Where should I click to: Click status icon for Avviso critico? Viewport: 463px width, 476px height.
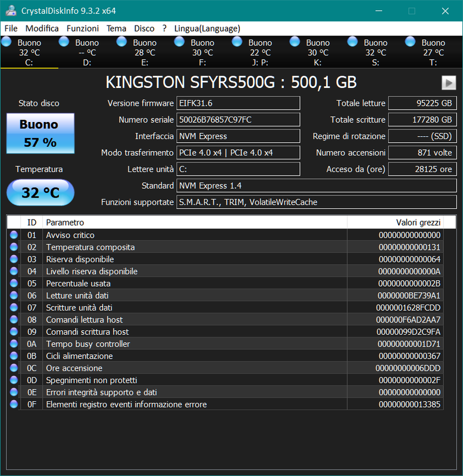[14, 235]
